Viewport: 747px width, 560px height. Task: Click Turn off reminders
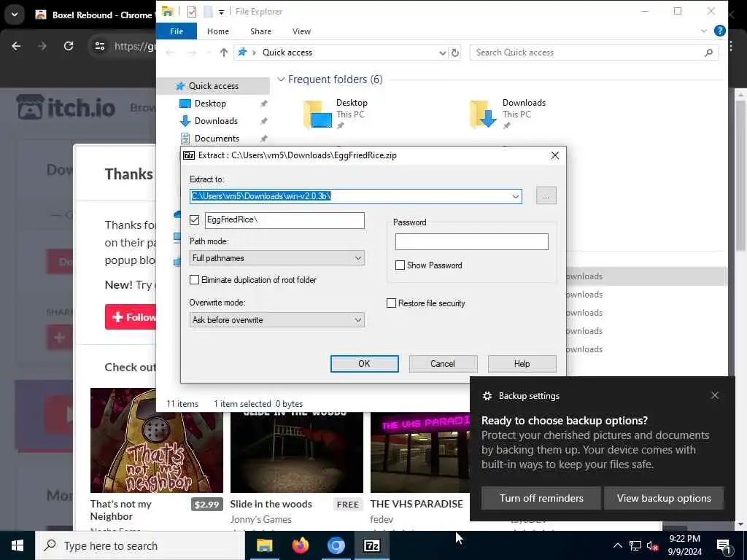[x=541, y=499]
